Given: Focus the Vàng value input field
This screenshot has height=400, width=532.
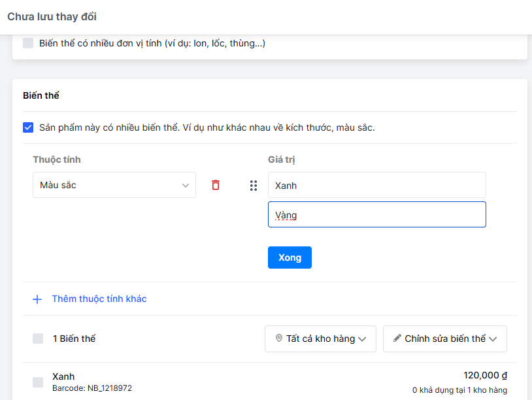Looking at the screenshot, I should 376,214.
